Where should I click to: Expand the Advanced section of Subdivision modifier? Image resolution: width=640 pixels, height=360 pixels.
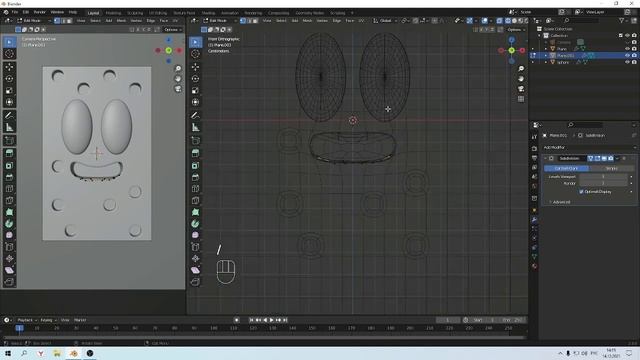click(x=560, y=202)
